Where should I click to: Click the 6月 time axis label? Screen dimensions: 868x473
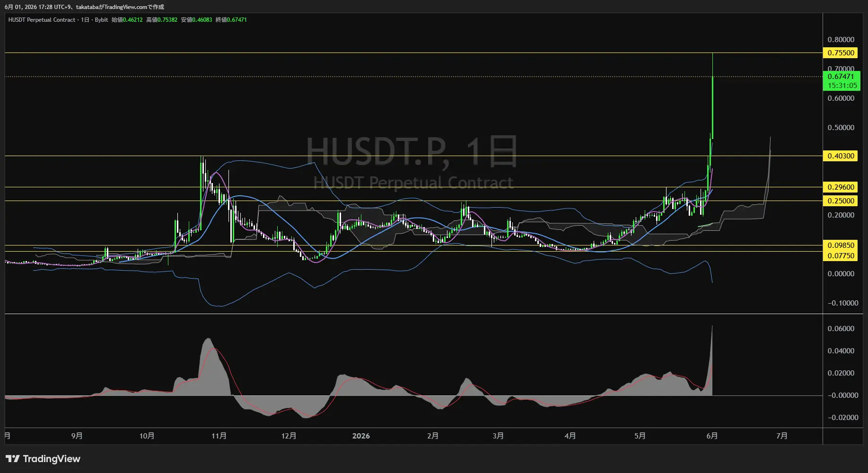pyautogui.click(x=712, y=436)
